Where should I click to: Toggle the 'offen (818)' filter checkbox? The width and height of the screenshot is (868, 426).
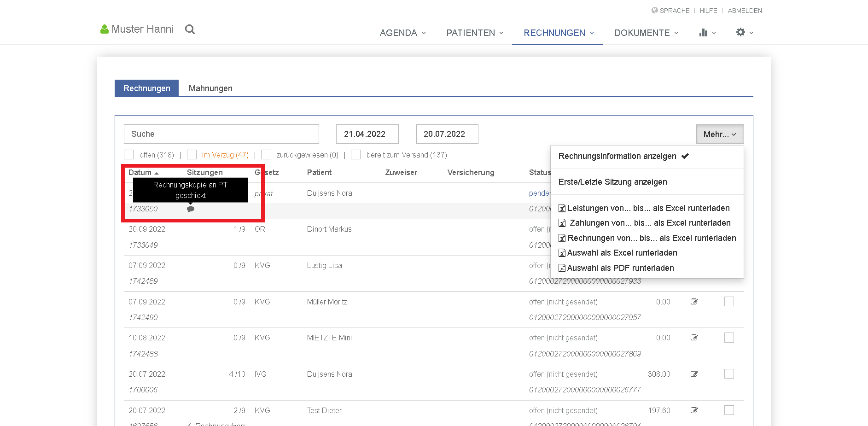[x=129, y=155]
